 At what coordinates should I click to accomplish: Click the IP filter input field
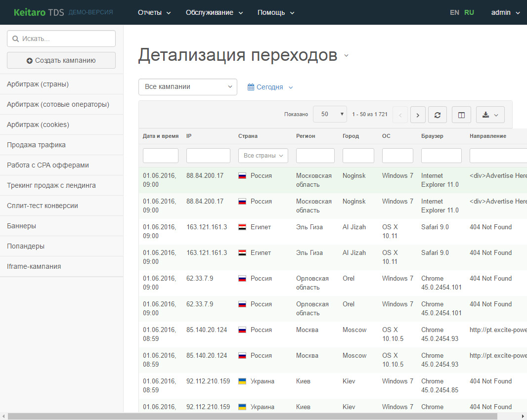tap(208, 156)
